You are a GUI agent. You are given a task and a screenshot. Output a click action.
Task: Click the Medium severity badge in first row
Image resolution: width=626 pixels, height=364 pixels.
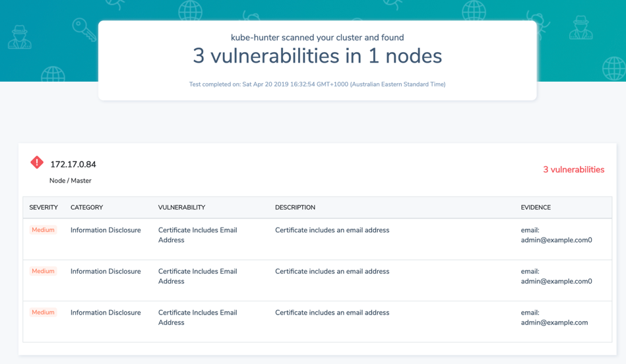[43, 230]
